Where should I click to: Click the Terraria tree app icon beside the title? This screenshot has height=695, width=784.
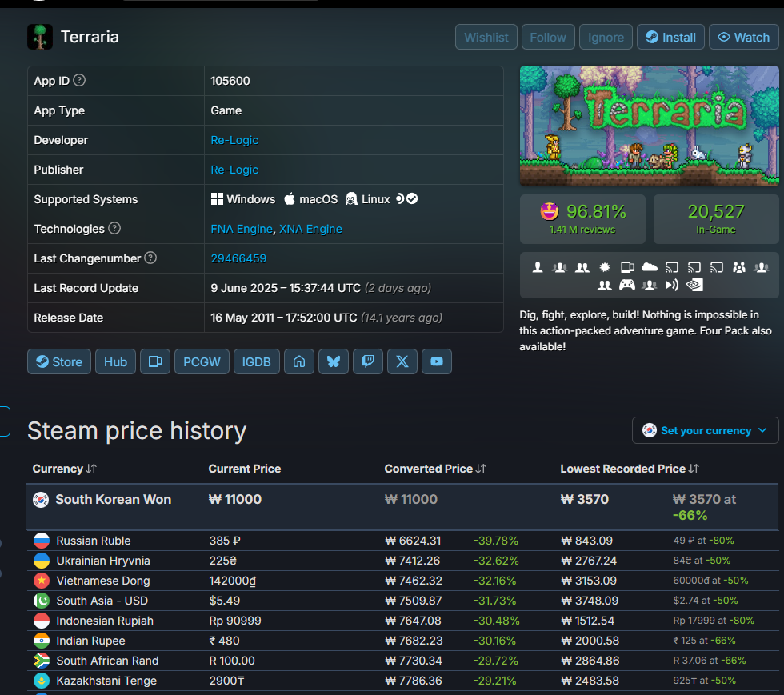click(x=40, y=37)
